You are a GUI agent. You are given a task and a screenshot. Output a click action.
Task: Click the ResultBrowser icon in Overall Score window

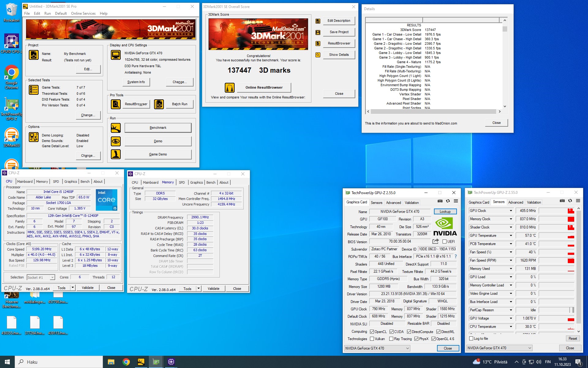(x=318, y=44)
